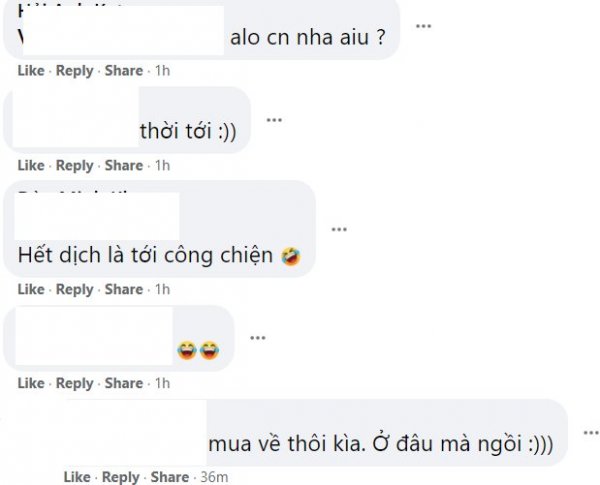Reply to the "alo cn nha aiu" comment

pyautogui.click(x=75, y=71)
